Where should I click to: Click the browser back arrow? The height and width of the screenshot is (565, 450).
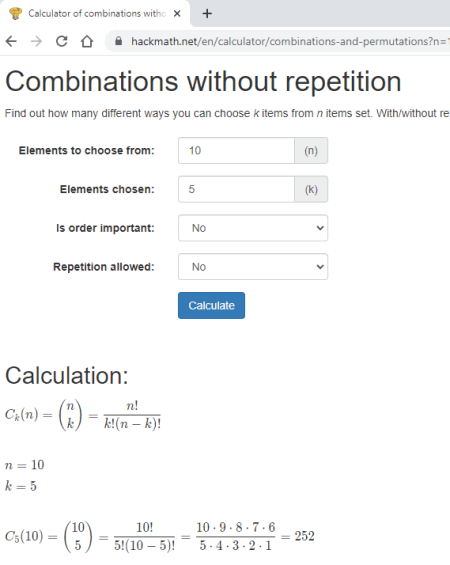12,41
